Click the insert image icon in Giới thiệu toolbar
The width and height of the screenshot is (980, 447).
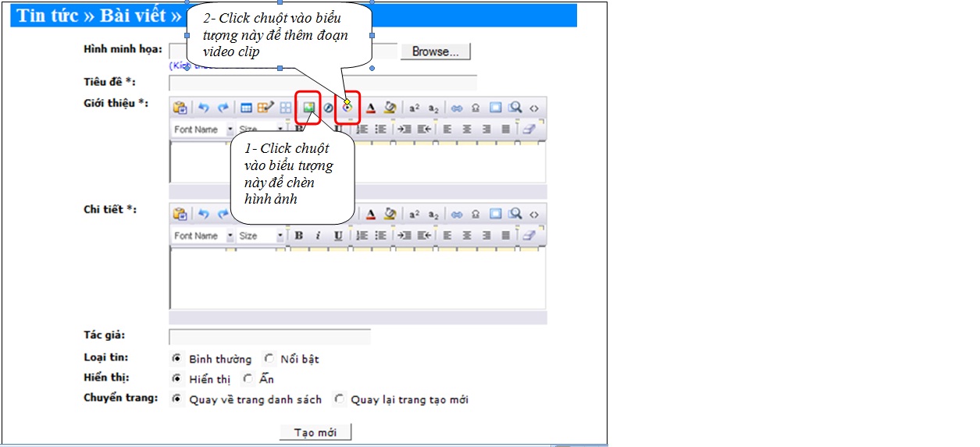tap(309, 108)
